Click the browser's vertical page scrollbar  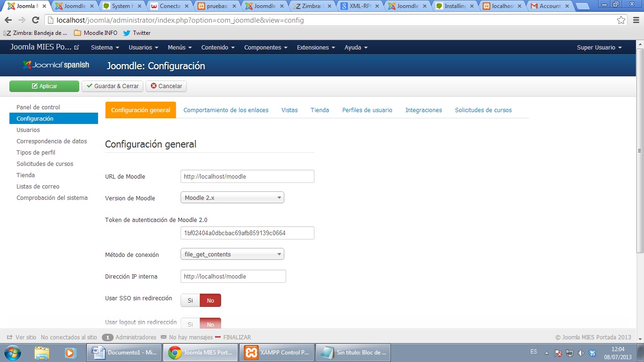(640, 151)
